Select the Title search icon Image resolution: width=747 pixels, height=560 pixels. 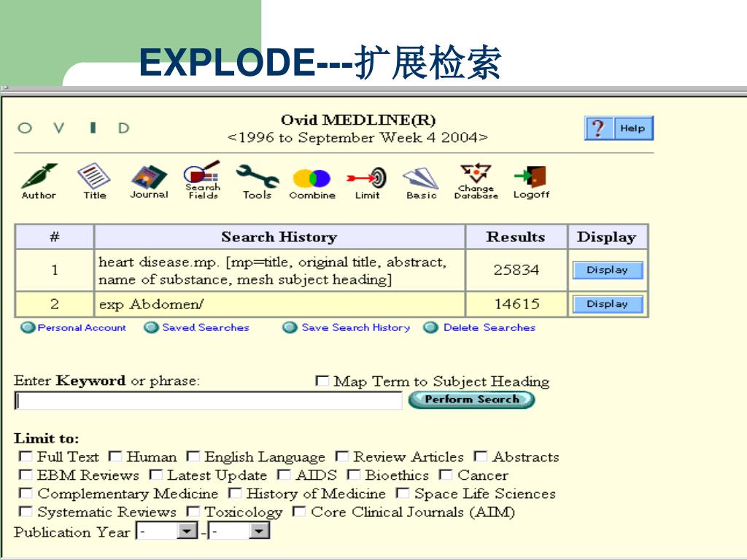[x=94, y=182]
